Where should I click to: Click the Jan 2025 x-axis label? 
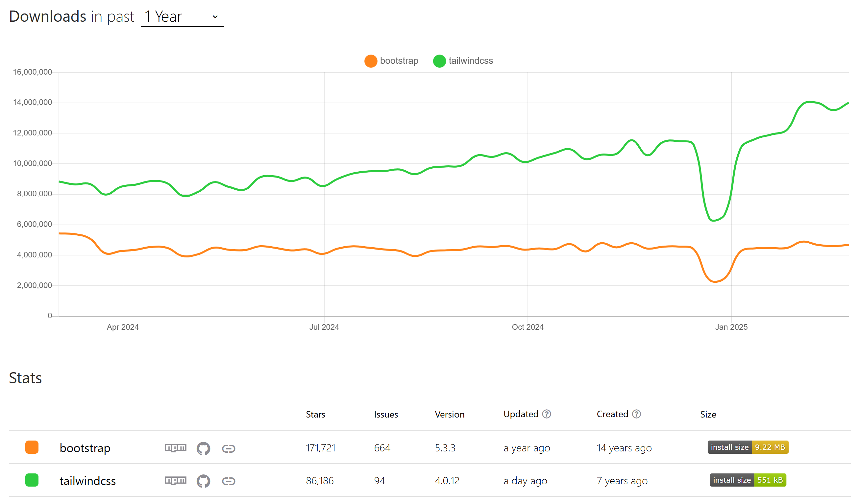731,327
